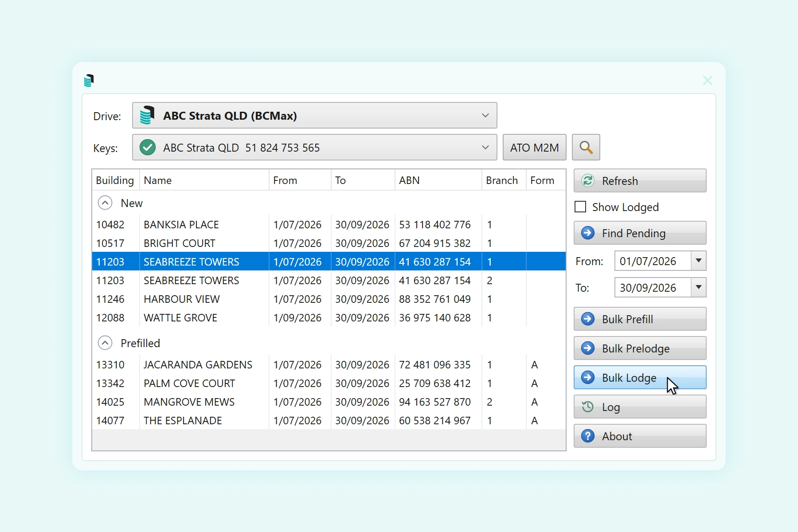Open the Log button
Screen dimensions: 798x532
(640, 407)
